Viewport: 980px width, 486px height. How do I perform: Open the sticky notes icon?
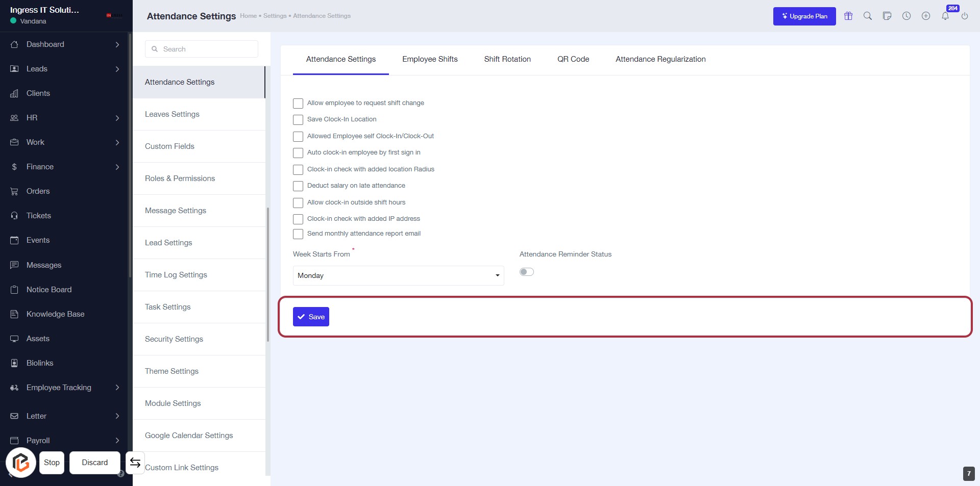887,16
